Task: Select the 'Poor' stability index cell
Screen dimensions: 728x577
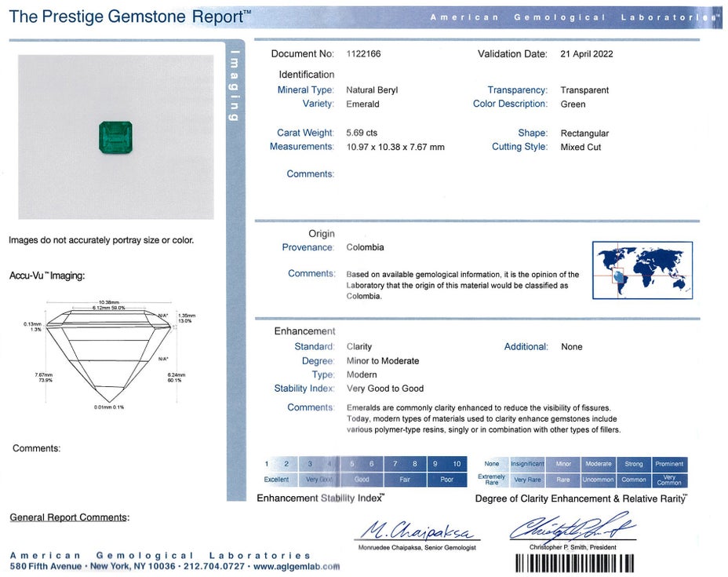Action: click(446, 480)
